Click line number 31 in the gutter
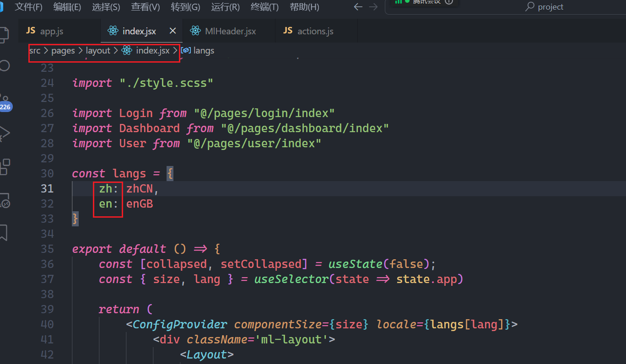 tap(47, 189)
